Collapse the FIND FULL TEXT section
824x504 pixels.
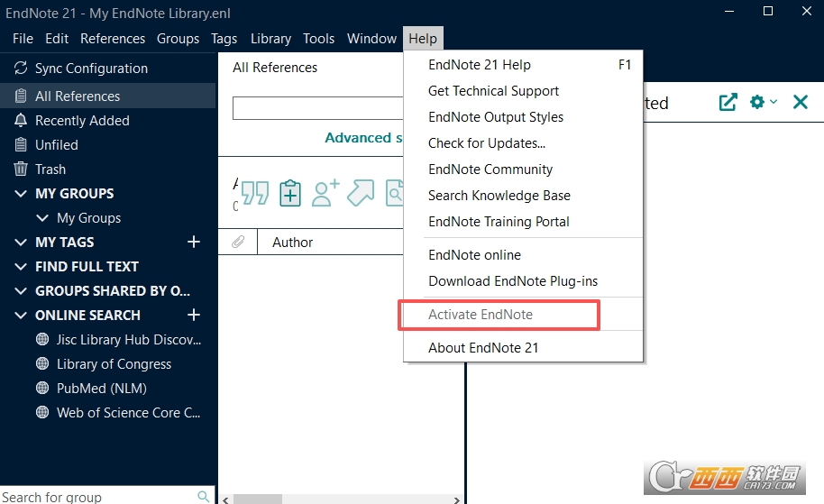(21, 267)
